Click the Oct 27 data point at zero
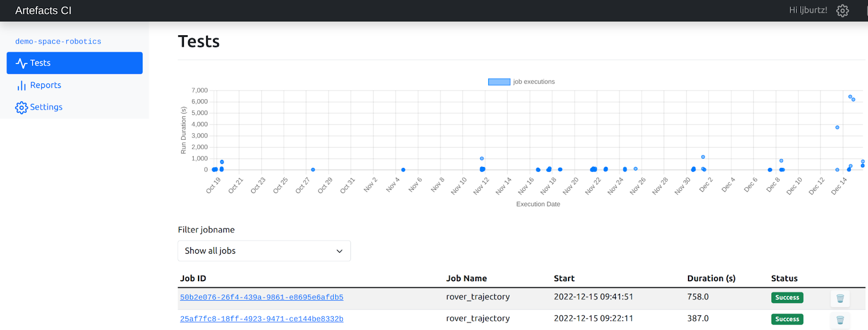868x330 pixels. click(x=313, y=170)
